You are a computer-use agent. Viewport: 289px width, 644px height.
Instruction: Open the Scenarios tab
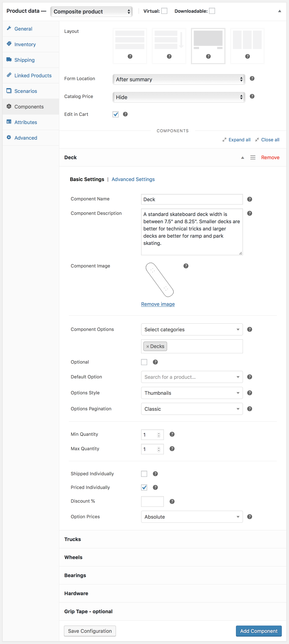click(25, 91)
